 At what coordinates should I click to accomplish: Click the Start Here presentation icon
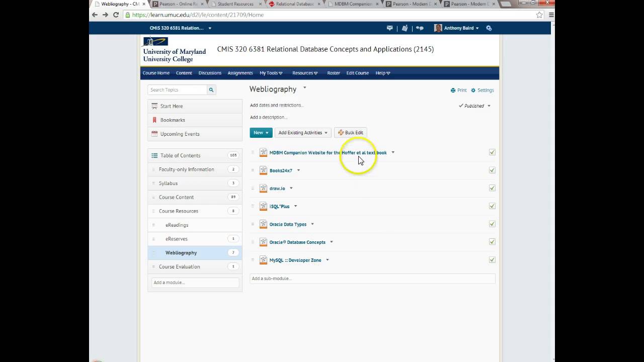coord(154,106)
